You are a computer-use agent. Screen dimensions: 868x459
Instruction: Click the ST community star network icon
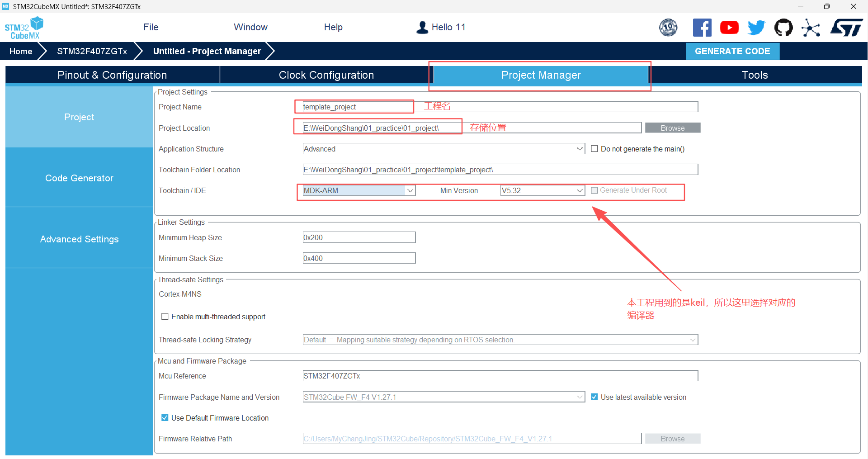point(811,28)
